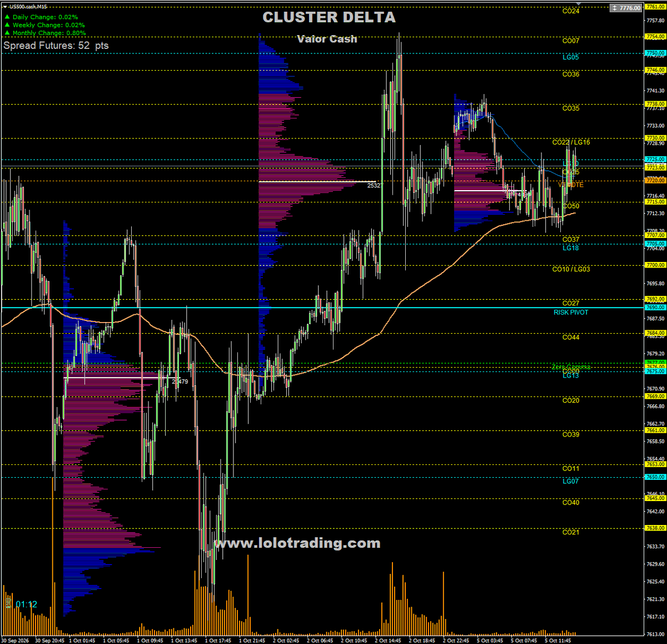
Task: Select the 'CO10 / LG03' level label
Action: (571, 269)
